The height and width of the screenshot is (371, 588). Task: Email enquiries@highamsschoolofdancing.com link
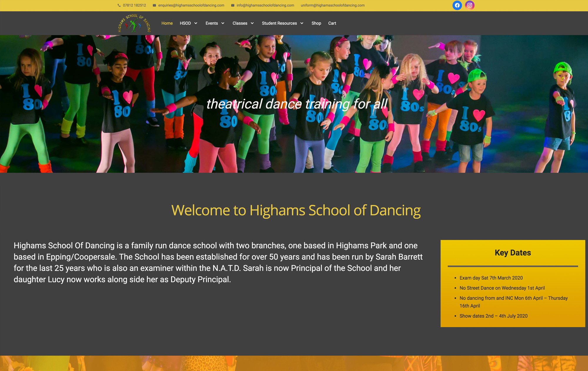click(x=191, y=5)
